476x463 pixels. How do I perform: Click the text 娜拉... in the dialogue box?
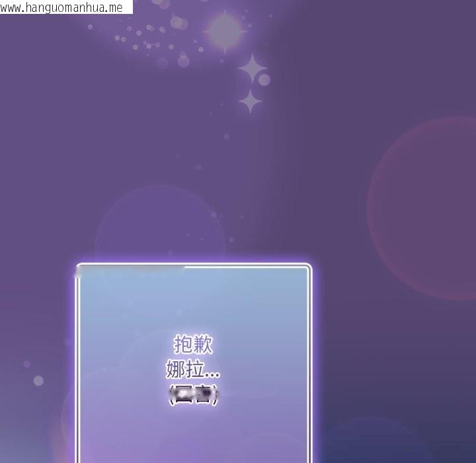click(194, 369)
